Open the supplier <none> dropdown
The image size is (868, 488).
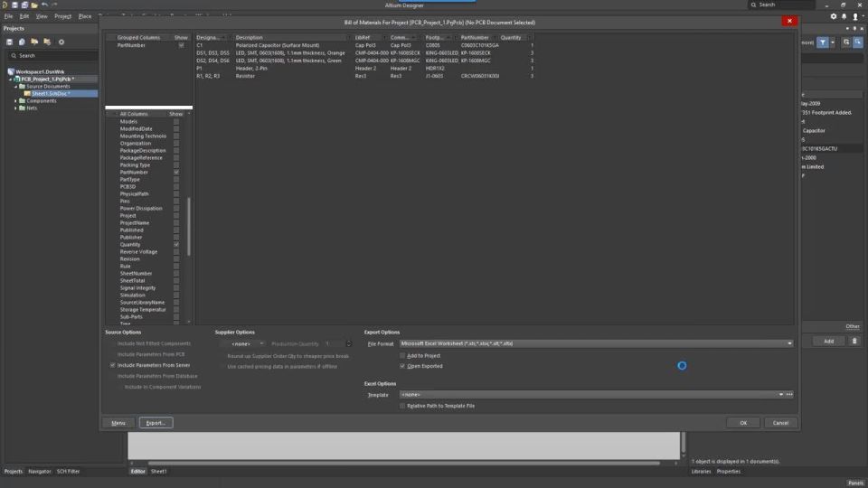[261, 343]
